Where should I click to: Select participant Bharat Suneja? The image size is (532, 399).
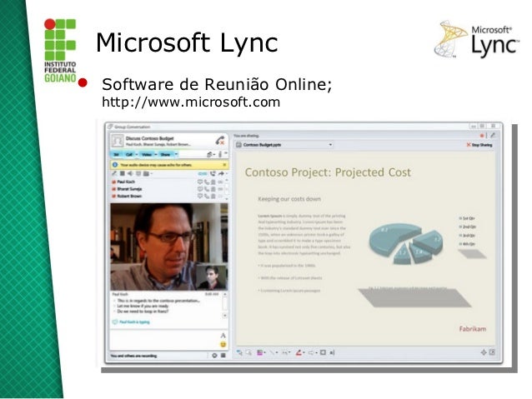127,189
